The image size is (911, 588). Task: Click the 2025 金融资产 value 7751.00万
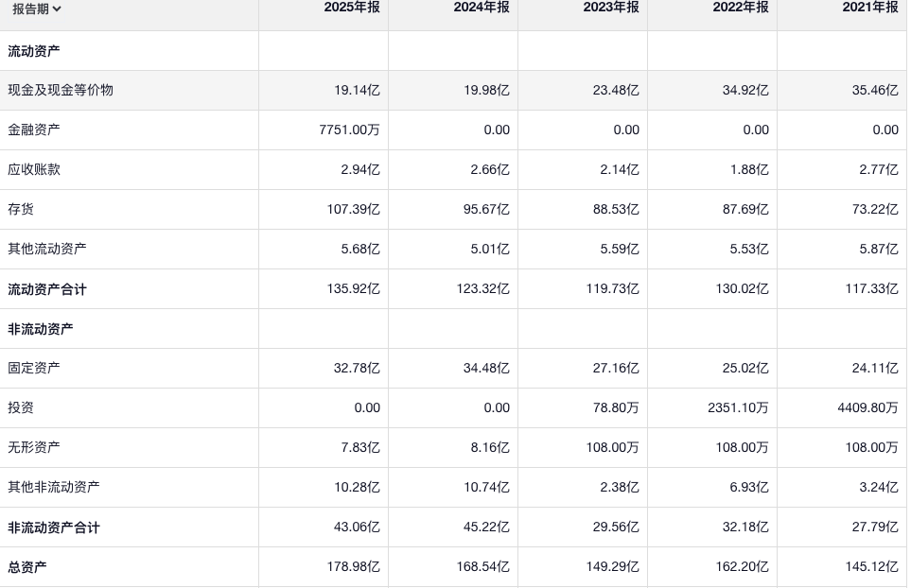tap(349, 130)
